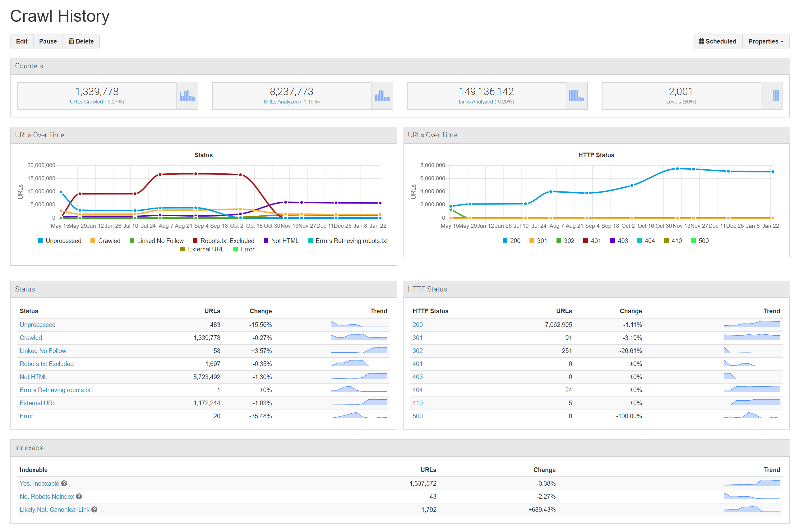Toggle Robots.txt Excluded series in Status legend
Viewport: 799px width, 532px height.
(227, 241)
